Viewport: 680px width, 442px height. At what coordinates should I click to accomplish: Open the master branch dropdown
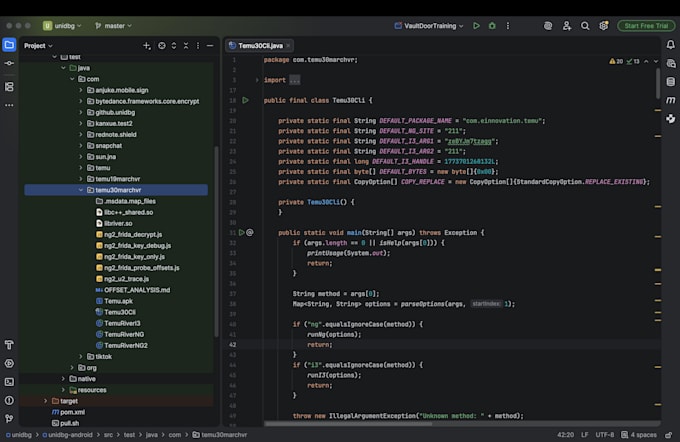click(x=113, y=26)
